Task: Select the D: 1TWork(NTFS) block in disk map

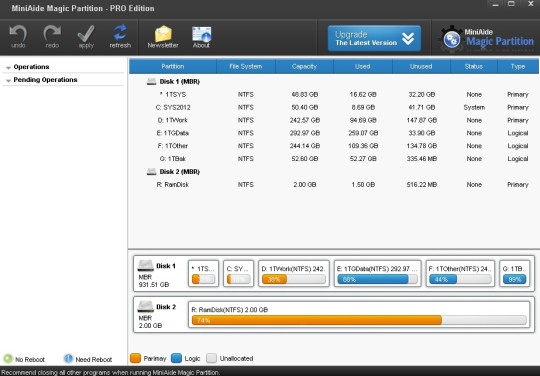Action: [294, 273]
